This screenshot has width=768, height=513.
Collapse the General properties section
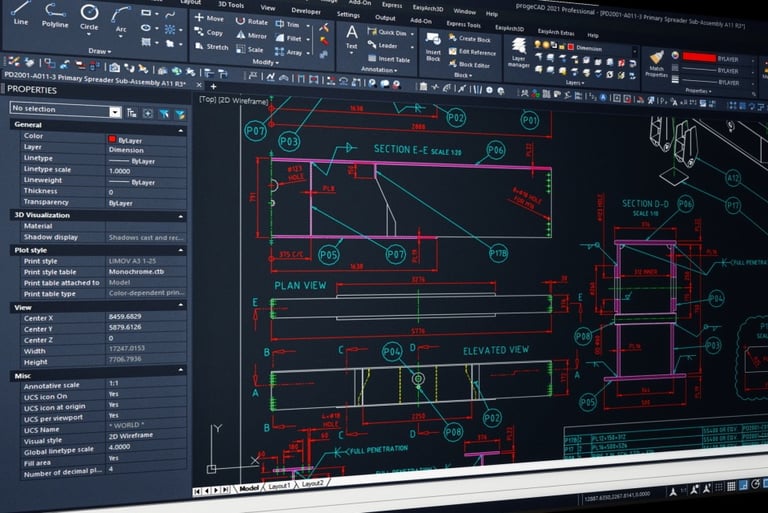(x=181, y=131)
